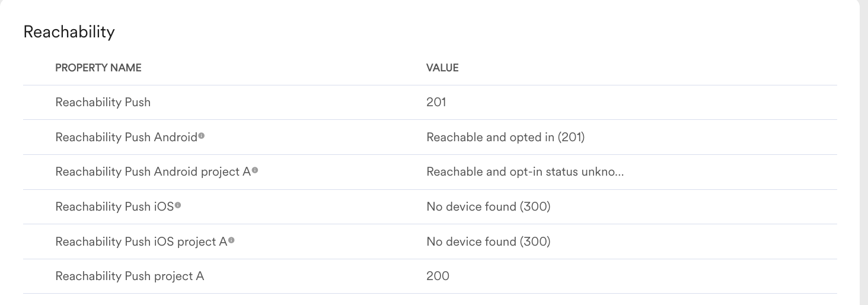Image resolution: width=868 pixels, height=305 pixels.
Task: Click the Reachability section heading
Action: coord(69,31)
